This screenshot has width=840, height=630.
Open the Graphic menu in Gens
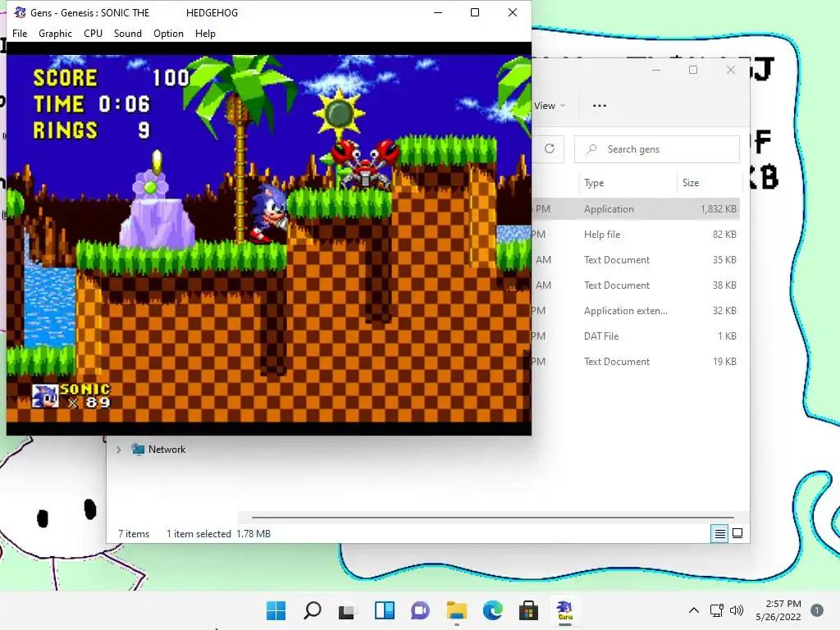coord(55,33)
